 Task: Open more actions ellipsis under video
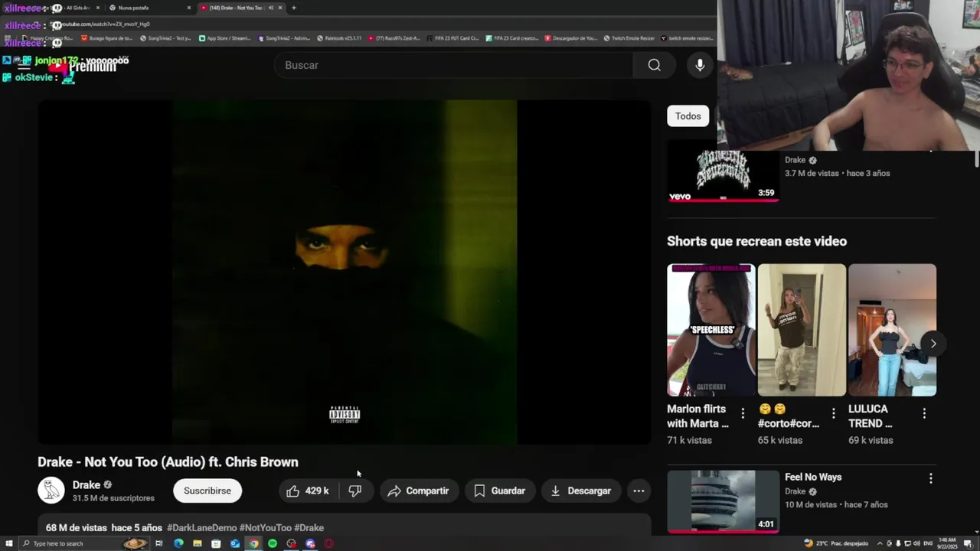[x=639, y=491]
